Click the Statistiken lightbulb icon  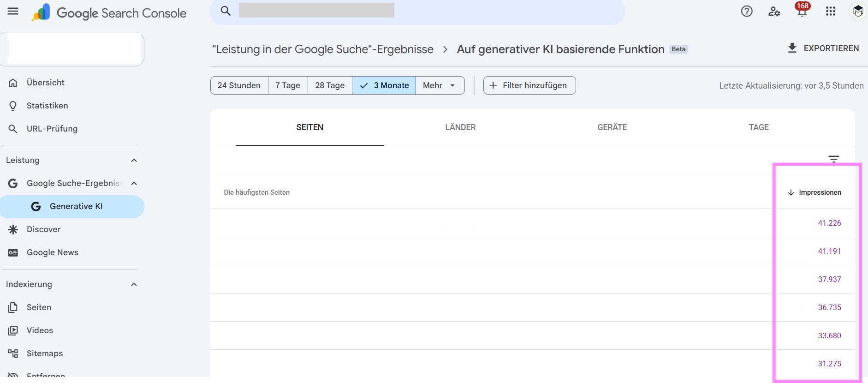click(13, 106)
